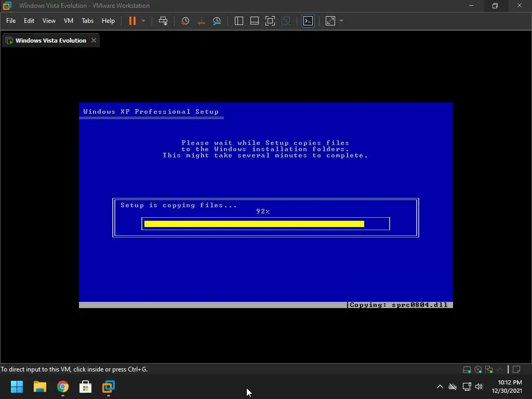Open the File menu
532x399 pixels.
(11, 21)
